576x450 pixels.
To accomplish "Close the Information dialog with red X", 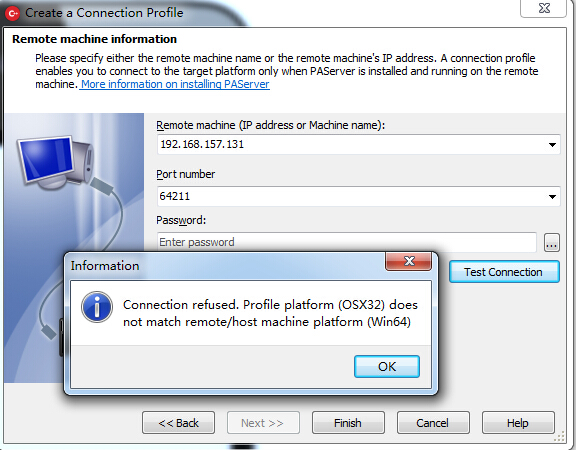I will (408, 261).
